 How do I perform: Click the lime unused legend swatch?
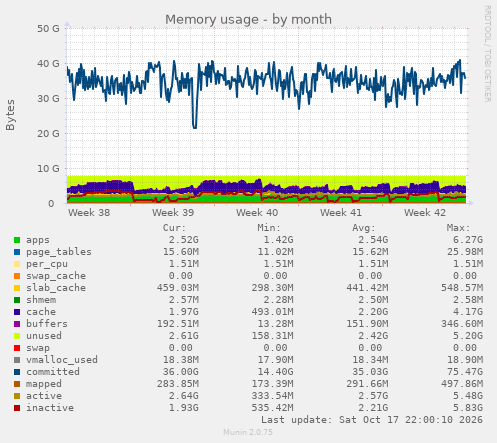coord(17,336)
